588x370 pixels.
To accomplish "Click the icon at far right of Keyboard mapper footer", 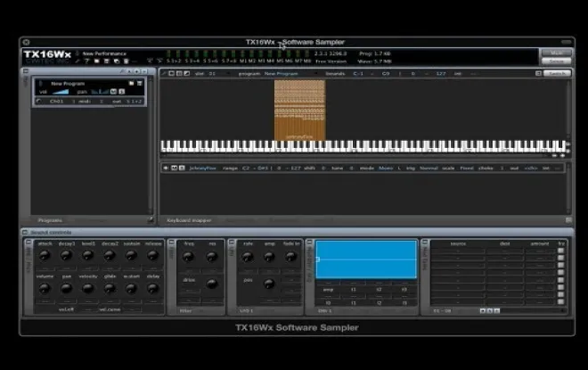I will tap(568, 220).
